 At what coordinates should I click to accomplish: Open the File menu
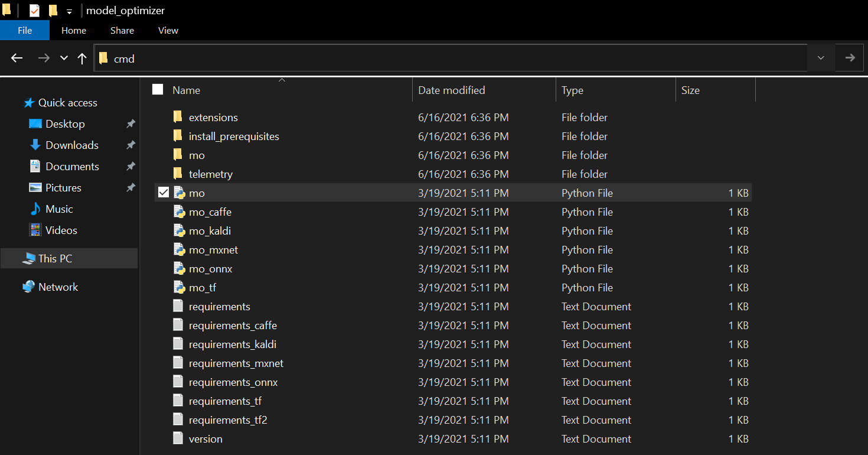click(25, 30)
